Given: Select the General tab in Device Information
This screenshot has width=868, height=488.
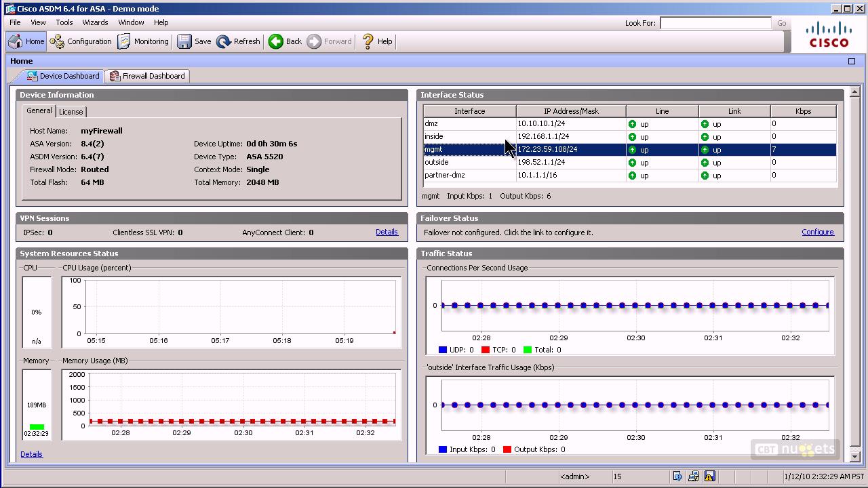Looking at the screenshot, I should [x=39, y=111].
